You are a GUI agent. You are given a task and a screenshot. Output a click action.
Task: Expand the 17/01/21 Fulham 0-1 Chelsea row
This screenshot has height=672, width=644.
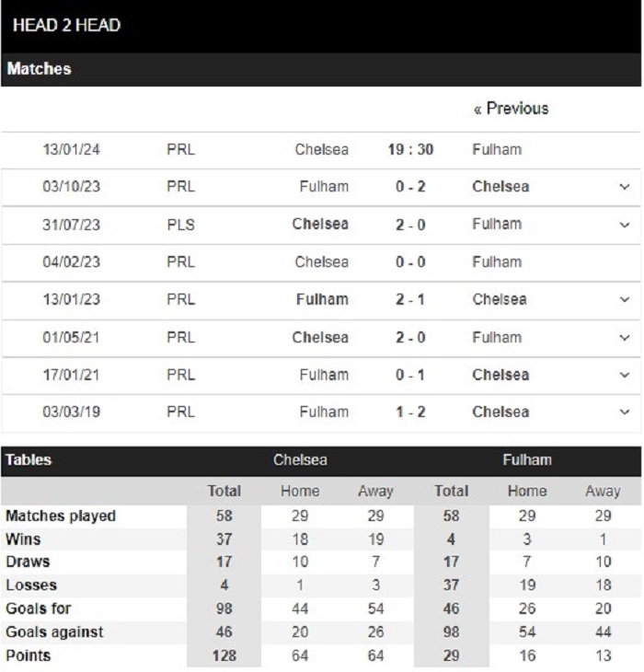coord(626,376)
